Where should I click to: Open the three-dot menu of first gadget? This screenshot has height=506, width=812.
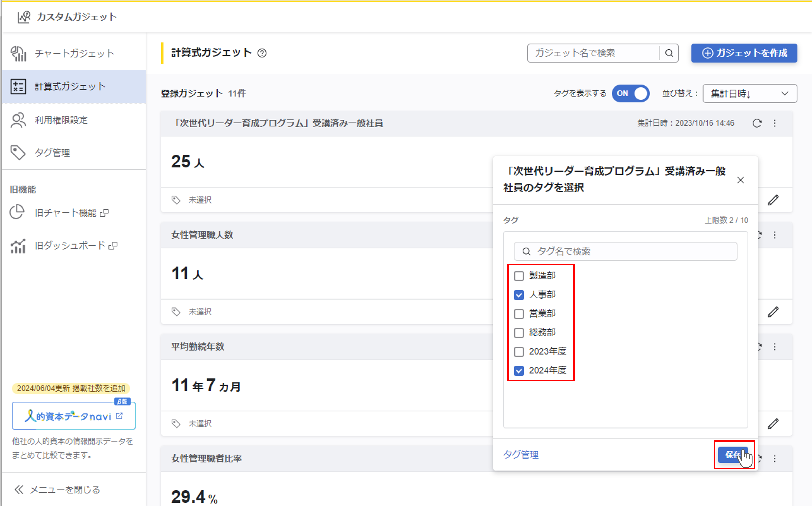pos(775,123)
